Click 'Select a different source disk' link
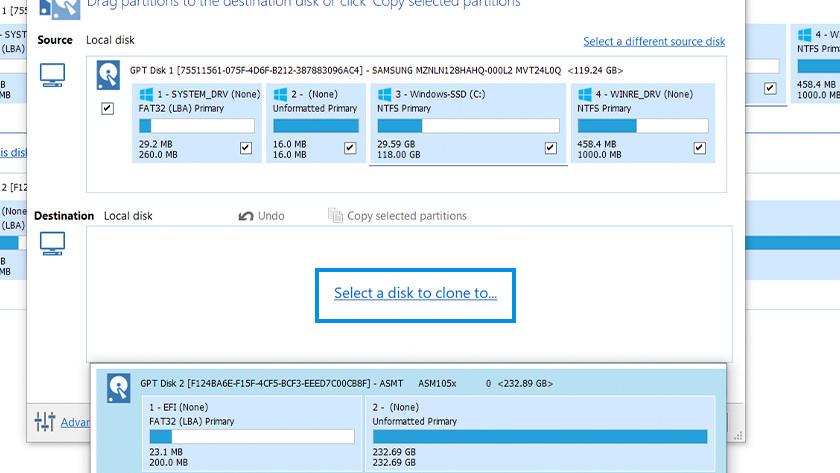This screenshot has width=840, height=473. click(x=654, y=41)
